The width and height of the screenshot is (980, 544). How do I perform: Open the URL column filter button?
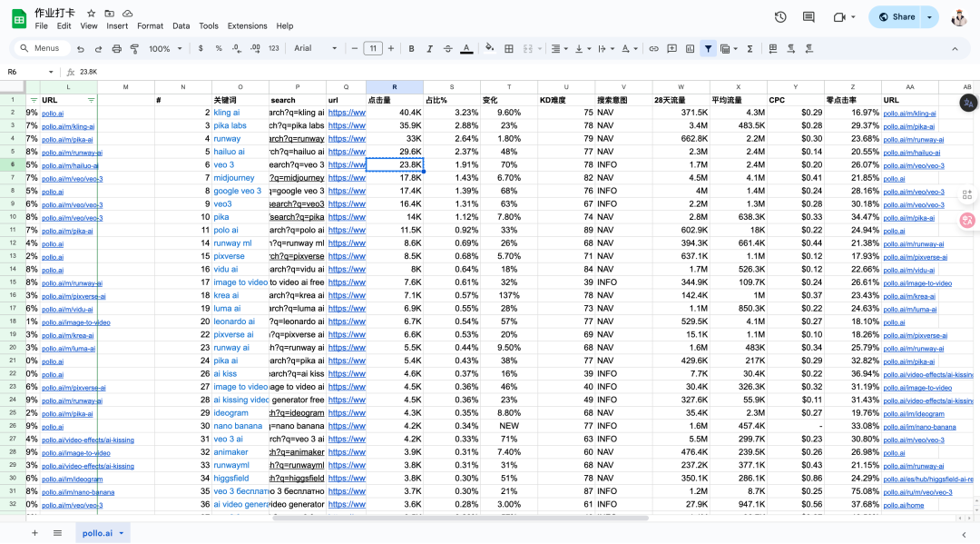pos(92,100)
